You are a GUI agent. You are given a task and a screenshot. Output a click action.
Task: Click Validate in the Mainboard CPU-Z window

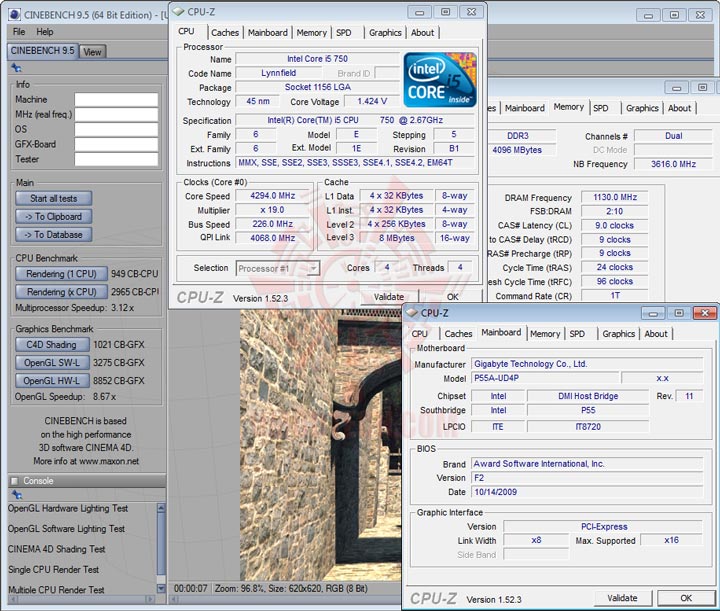coord(621,598)
